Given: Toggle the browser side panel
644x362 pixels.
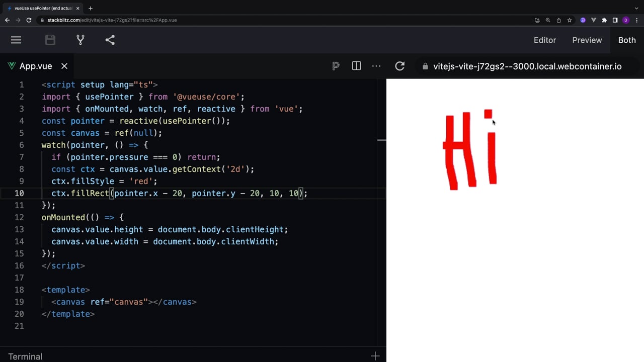Looking at the screenshot, I should click(615, 20).
